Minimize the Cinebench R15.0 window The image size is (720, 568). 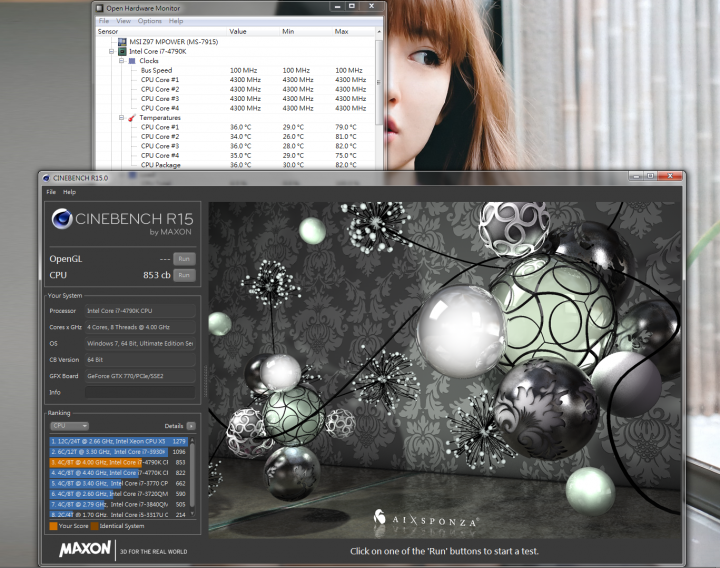636,176
